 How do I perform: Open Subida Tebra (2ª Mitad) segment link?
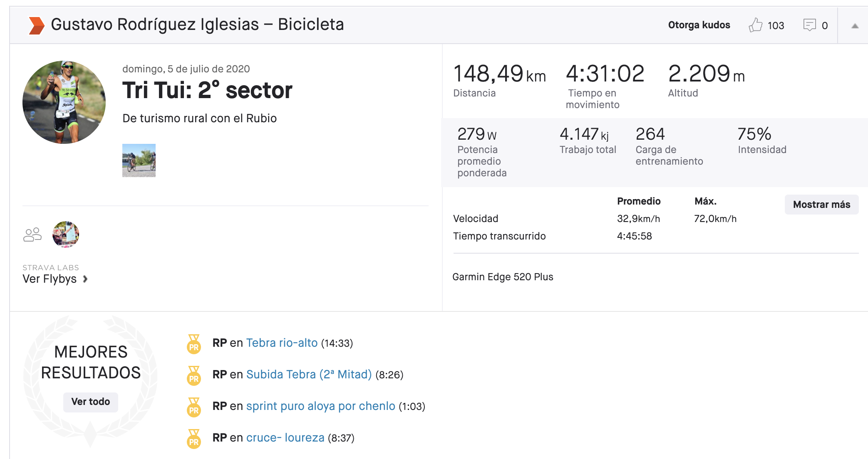309,375
